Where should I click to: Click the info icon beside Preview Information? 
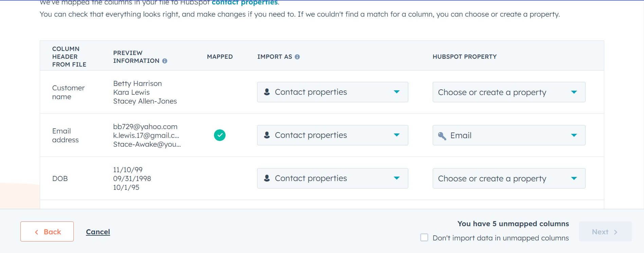(x=165, y=61)
